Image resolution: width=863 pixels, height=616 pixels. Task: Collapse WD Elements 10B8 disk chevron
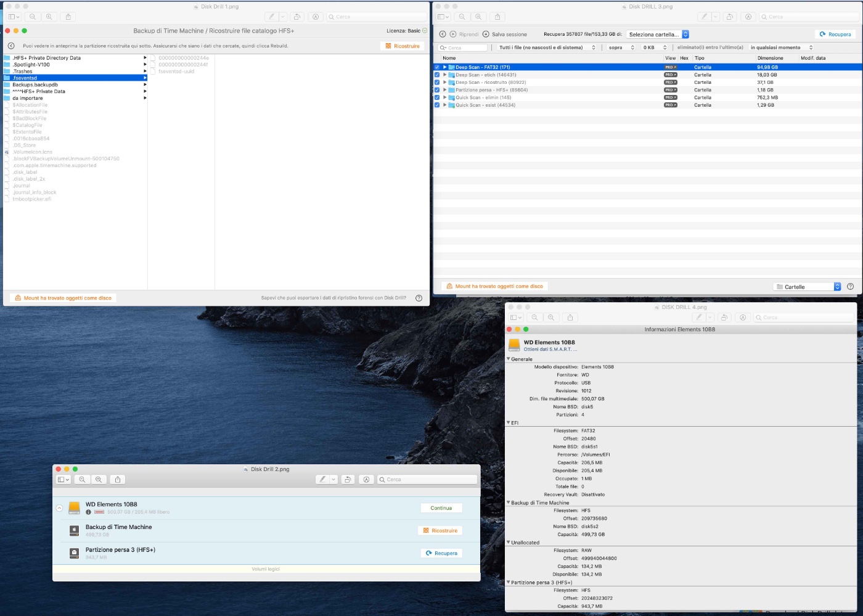coord(59,508)
